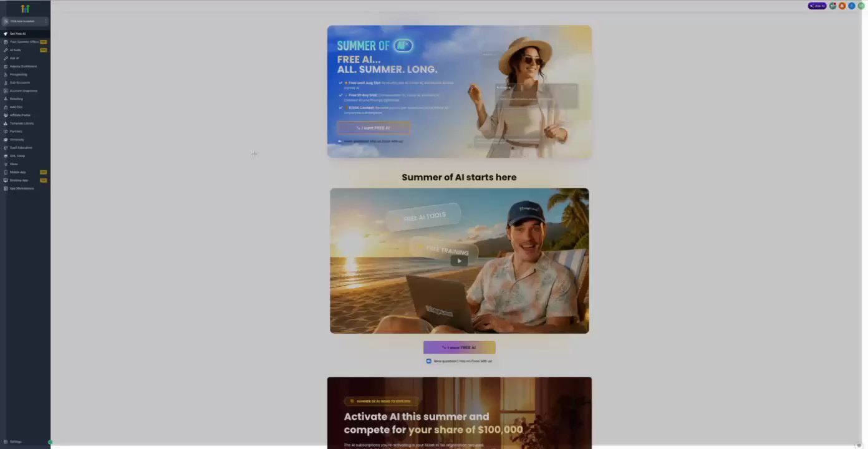Click the Desktop App monitor icon
The image size is (868, 449).
(6, 180)
